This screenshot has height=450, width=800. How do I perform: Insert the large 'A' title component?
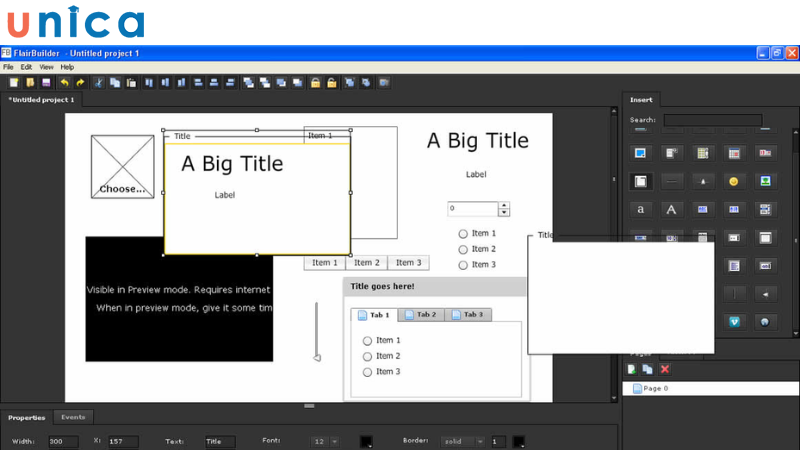pyautogui.click(x=672, y=209)
